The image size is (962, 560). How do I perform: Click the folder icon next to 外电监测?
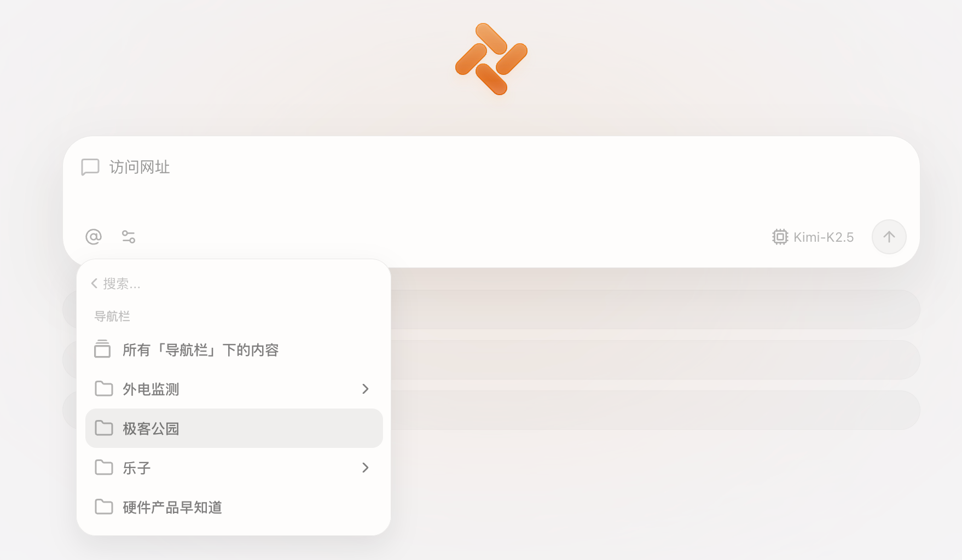(x=103, y=389)
